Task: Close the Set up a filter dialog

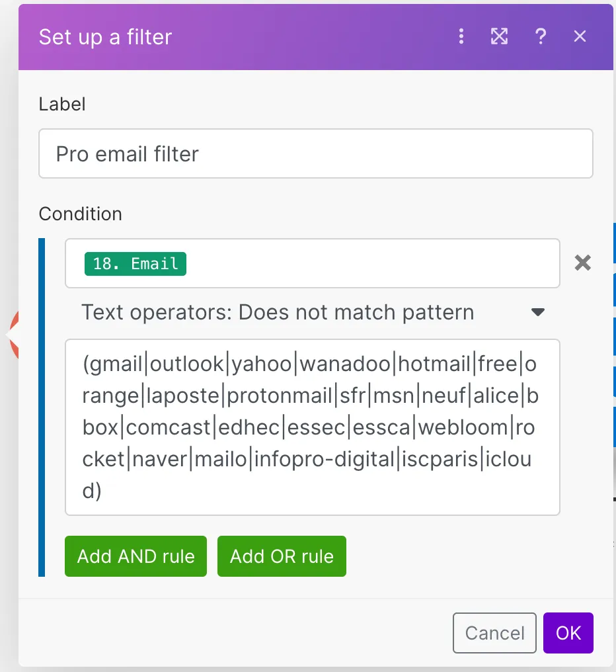Action: [x=580, y=36]
